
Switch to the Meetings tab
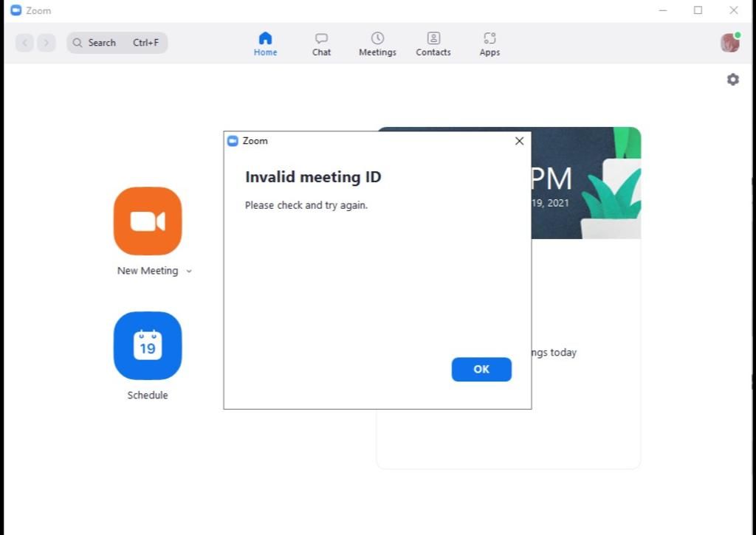(377, 44)
